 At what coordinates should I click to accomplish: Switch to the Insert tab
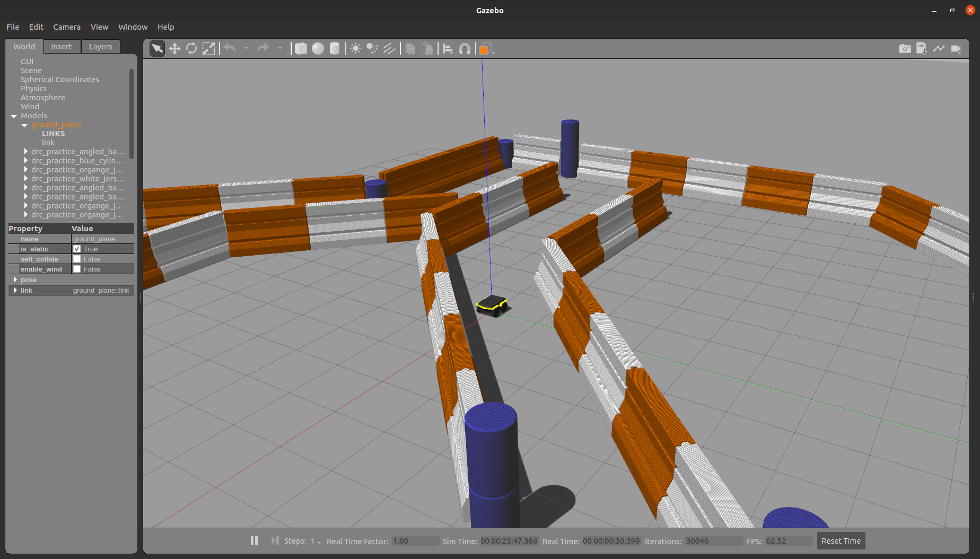point(61,47)
